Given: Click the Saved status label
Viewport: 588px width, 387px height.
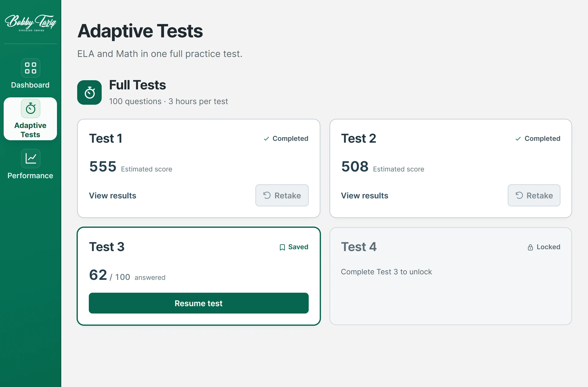Looking at the screenshot, I should [x=298, y=247].
